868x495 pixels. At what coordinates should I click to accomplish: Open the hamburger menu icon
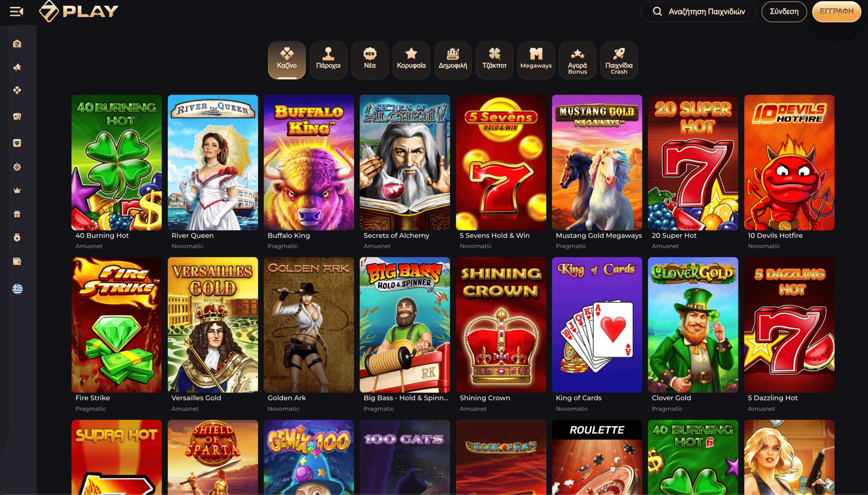click(16, 11)
